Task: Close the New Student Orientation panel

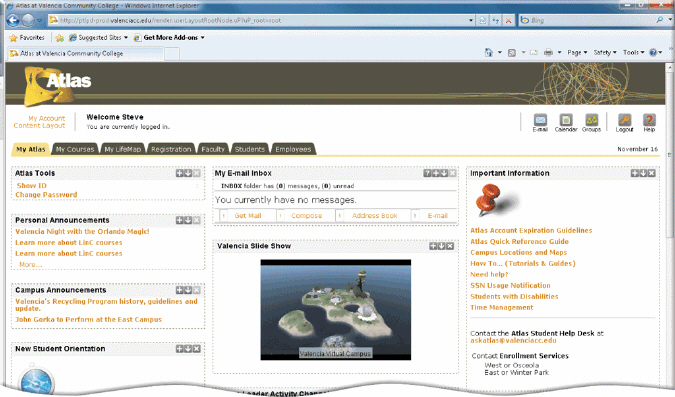Action: pyautogui.click(x=197, y=348)
